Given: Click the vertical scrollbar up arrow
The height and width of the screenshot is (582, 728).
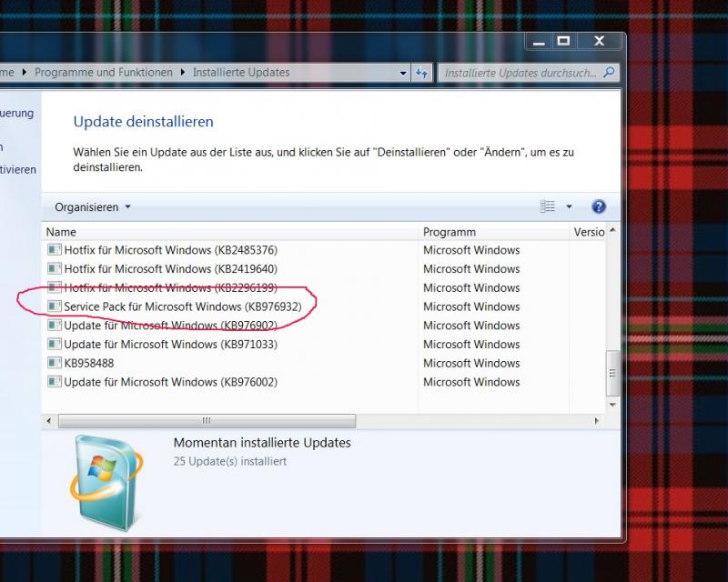Looking at the screenshot, I should [x=612, y=230].
